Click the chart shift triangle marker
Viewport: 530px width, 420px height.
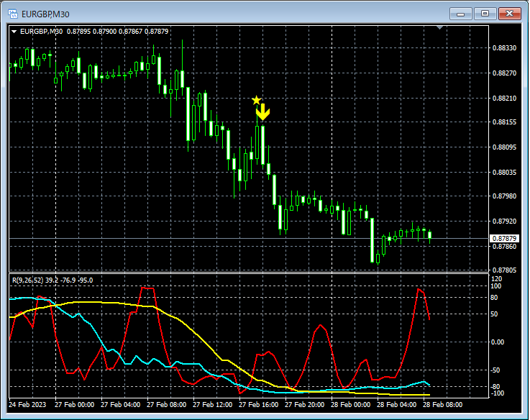tap(439, 27)
